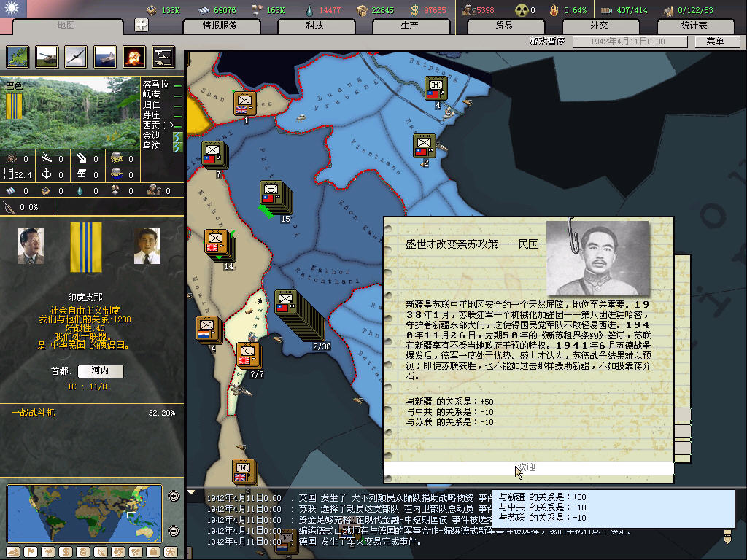This screenshot has height=560, width=747.
Task: Click the 一战战斗机 research progress row
Action: click(93, 413)
